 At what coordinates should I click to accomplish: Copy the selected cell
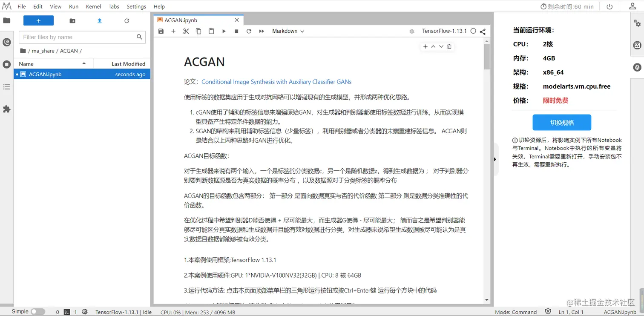pyautogui.click(x=198, y=31)
